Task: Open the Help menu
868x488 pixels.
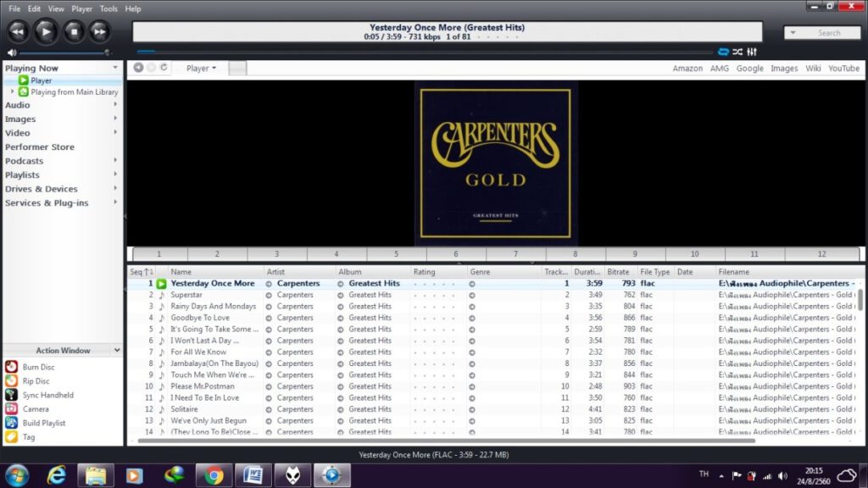Action: (133, 8)
